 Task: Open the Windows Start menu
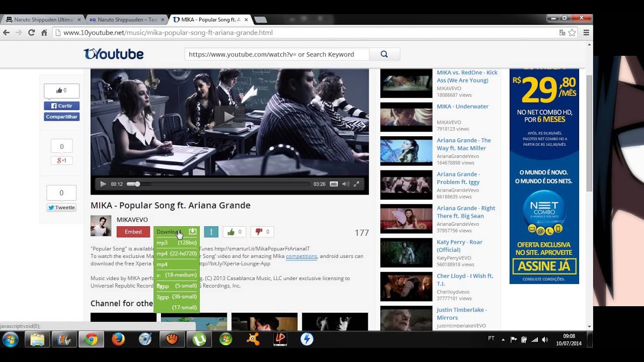[10, 339]
